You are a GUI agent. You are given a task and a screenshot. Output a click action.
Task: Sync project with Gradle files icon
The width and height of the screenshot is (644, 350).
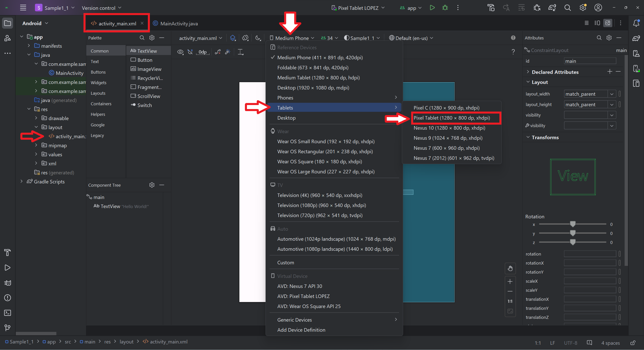click(x=552, y=8)
